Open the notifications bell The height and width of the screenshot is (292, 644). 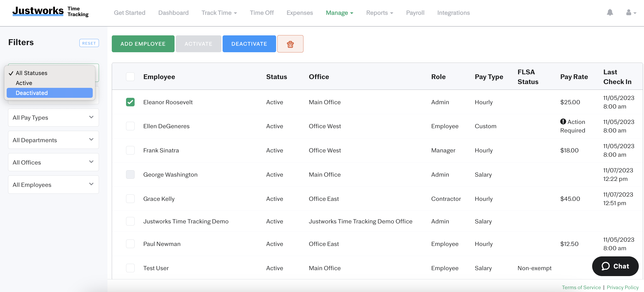(610, 13)
